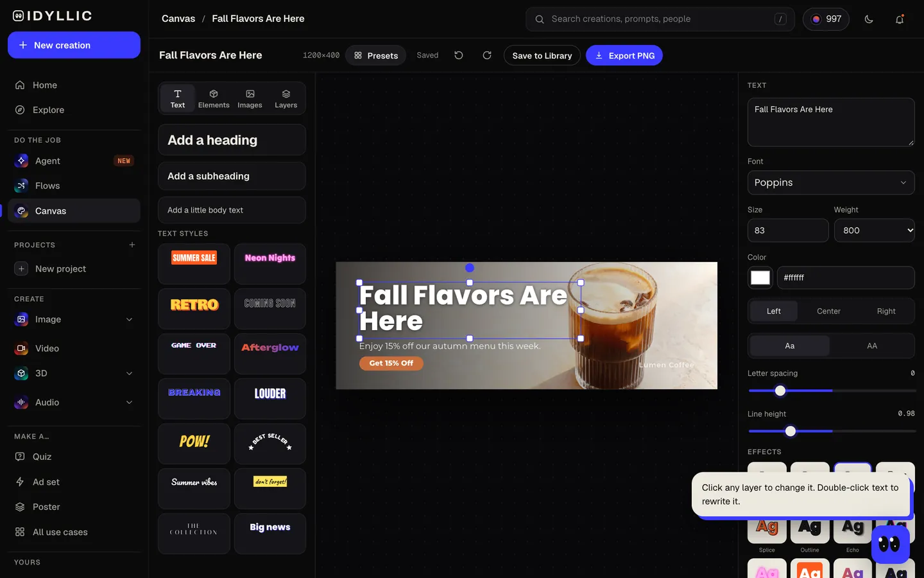Toggle dark mode moon icon
Viewport: 924px width, 578px height.
[869, 19]
